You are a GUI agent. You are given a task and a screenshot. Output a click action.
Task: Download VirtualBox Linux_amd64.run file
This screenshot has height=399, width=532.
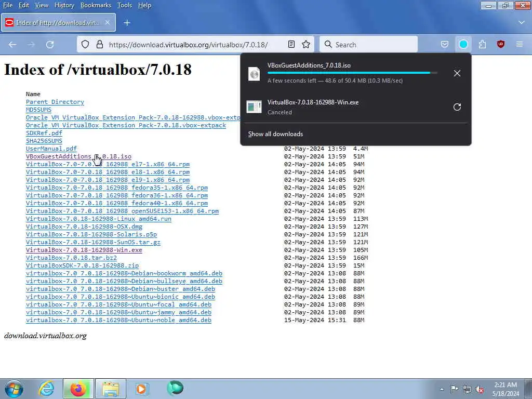point(99,219)
